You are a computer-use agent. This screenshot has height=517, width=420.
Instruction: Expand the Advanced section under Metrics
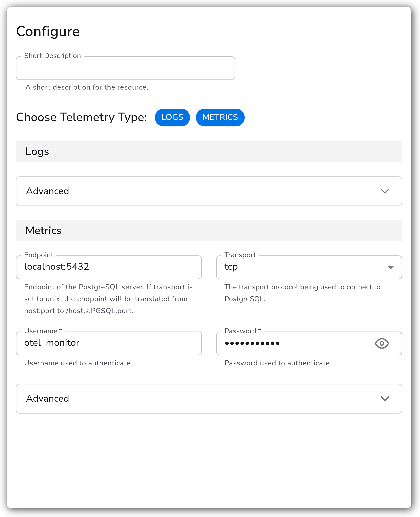(x=209, y=399)
